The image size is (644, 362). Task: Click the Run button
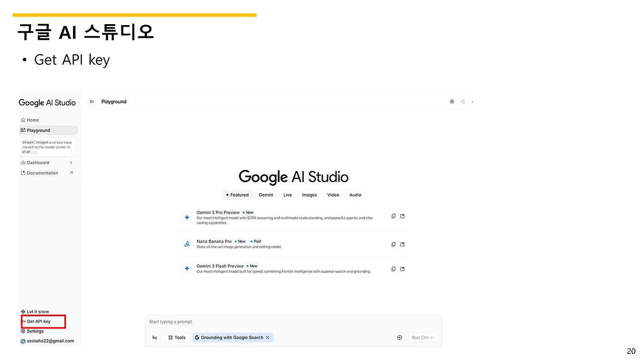pos(423,337)
